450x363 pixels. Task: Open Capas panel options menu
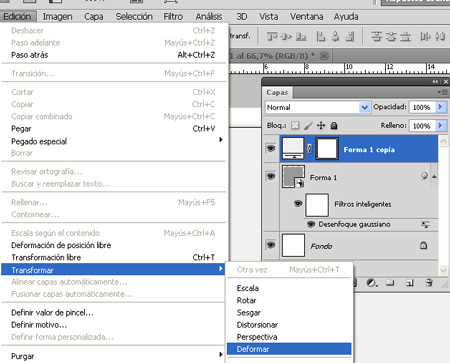(x=442, y=92)
